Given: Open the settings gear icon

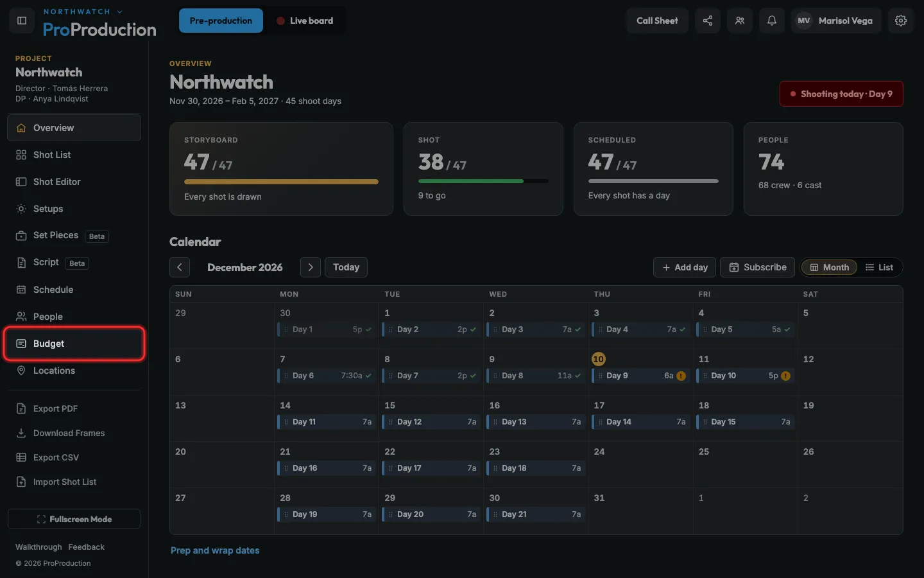Looking at the screenshot, I should (x=901, y=21).
